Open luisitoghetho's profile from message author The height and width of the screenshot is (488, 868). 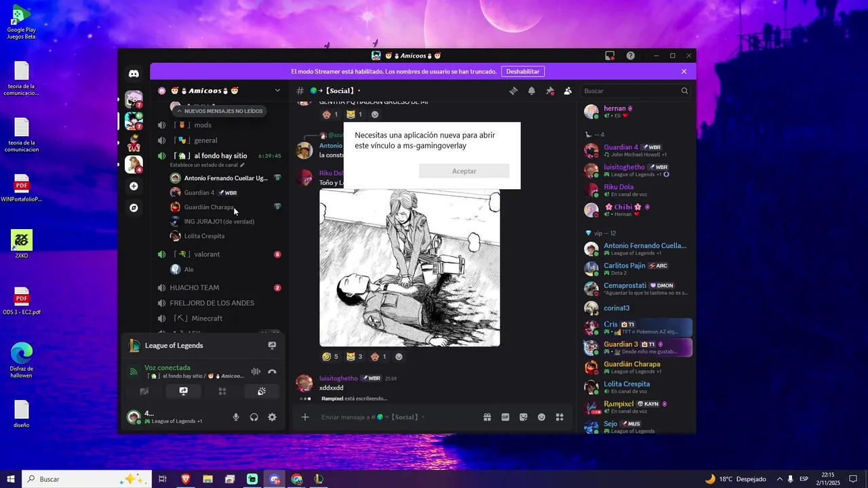pos(338,378)
